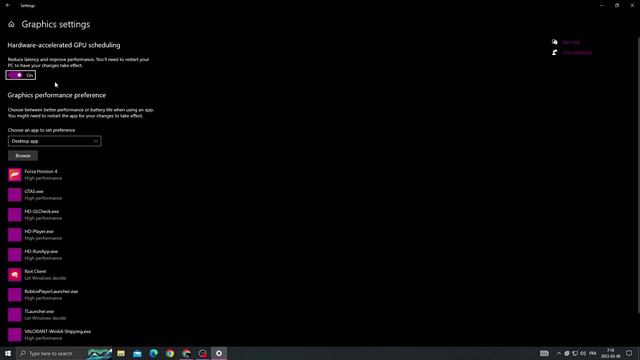The width and height of the screenshot is (640, 360).
Task: Show hidden system tray icons
Action: point(559,353)
